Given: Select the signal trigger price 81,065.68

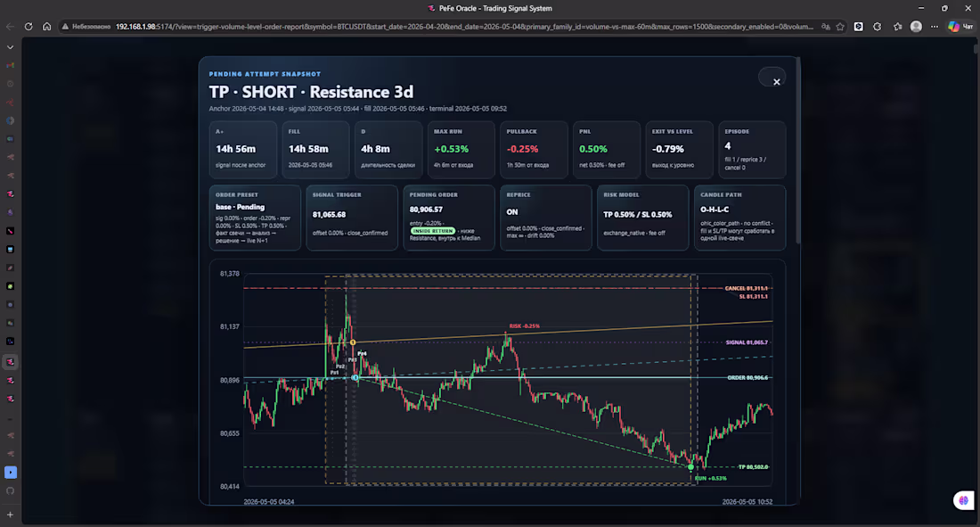Looking at the screenshot, I should tap(329, 215).
